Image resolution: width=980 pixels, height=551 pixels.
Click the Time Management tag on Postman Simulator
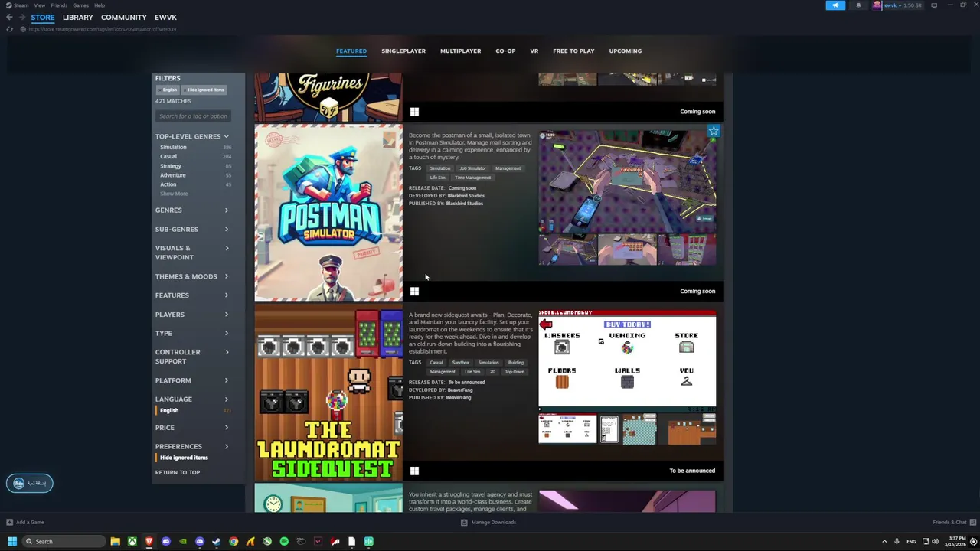472,178
